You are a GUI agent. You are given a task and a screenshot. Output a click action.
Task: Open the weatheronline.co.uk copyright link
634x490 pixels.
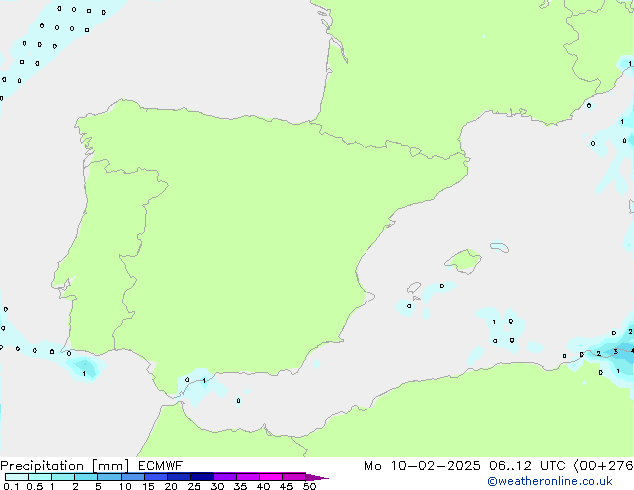click(550, 481)
